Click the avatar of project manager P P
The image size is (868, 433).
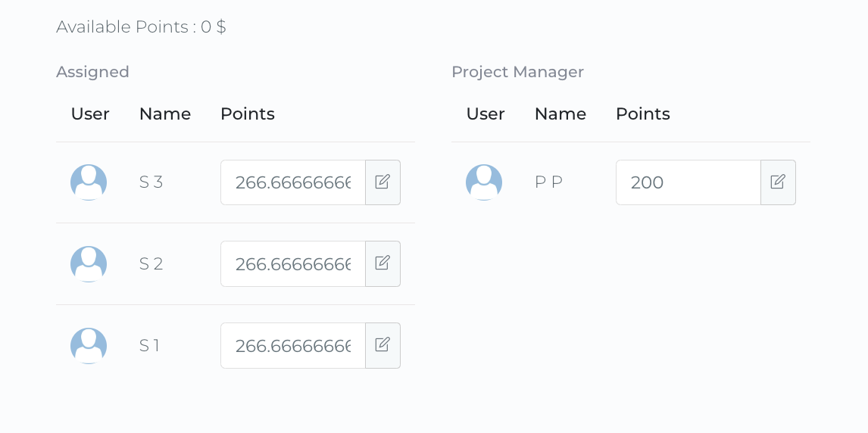tap(484, 182)
